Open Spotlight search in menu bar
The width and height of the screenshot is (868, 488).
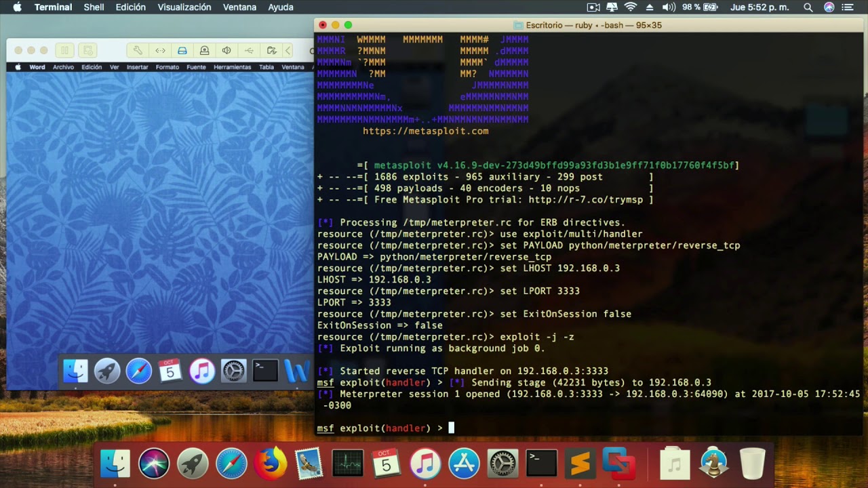click(x=808, y=7)
